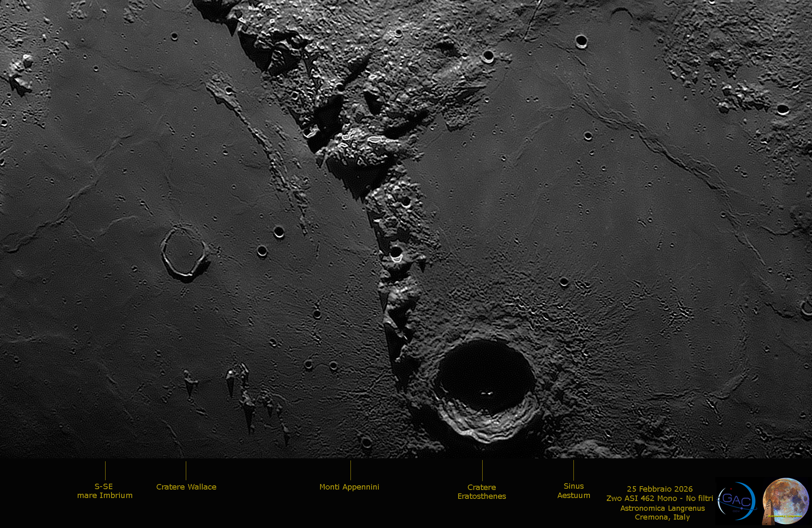Click the marker line above Cratere Wallace
Image resolution: width=812 pixels, height=528 pixels.
tap(186, 471)
